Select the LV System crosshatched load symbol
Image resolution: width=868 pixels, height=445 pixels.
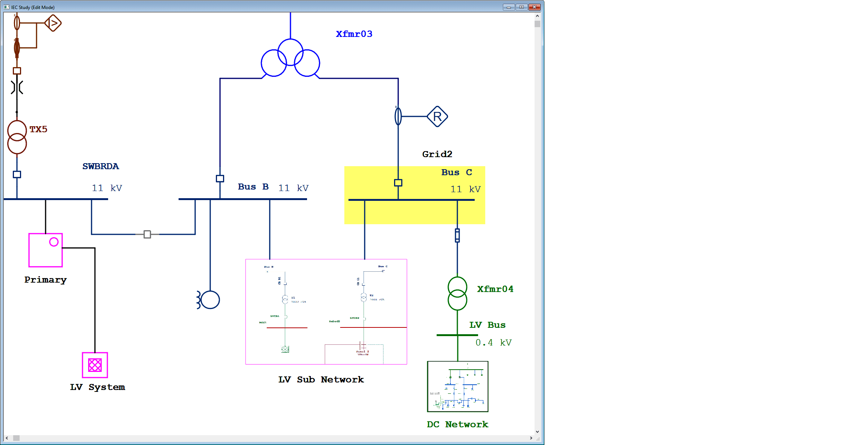[95, 364]
